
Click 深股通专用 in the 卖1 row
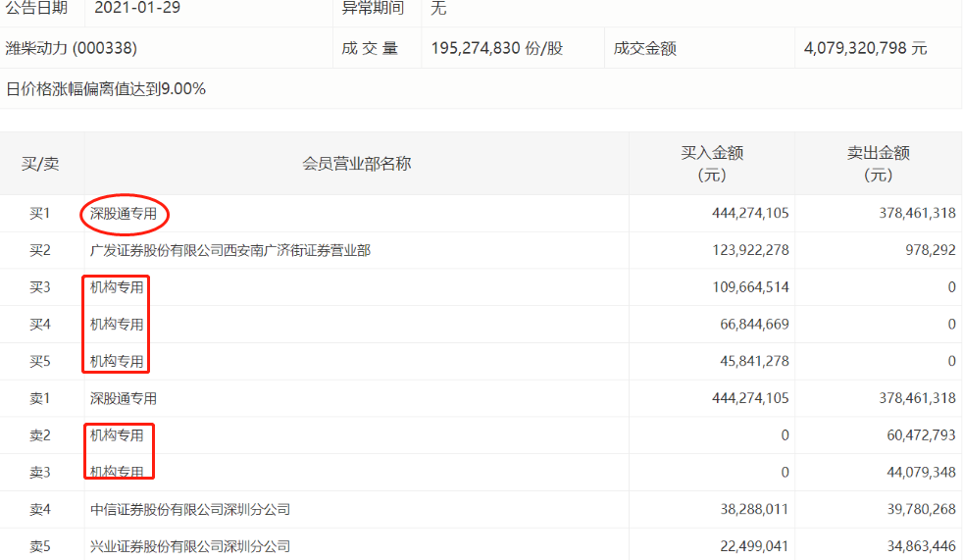(124, 398)
